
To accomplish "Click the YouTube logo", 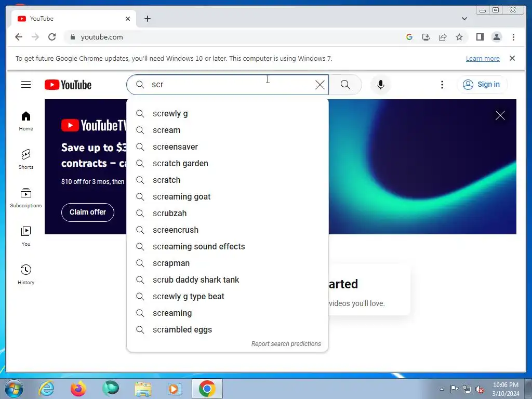I will (68, 85).
